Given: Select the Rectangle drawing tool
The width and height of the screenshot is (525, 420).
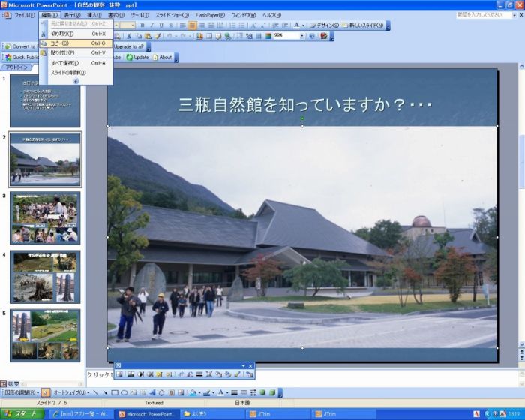Looking at the screenshot, I should click(115, 392).
